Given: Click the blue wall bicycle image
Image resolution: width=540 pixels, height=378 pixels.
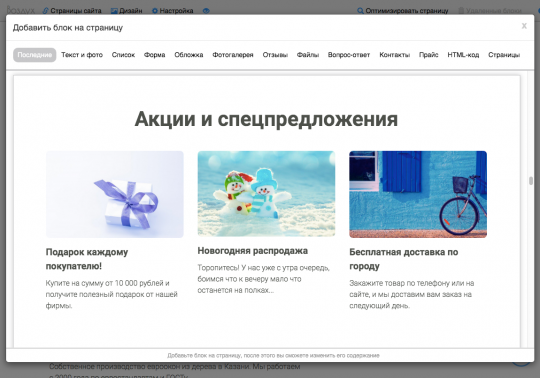Looking at the screenshot, I should 418,194.
